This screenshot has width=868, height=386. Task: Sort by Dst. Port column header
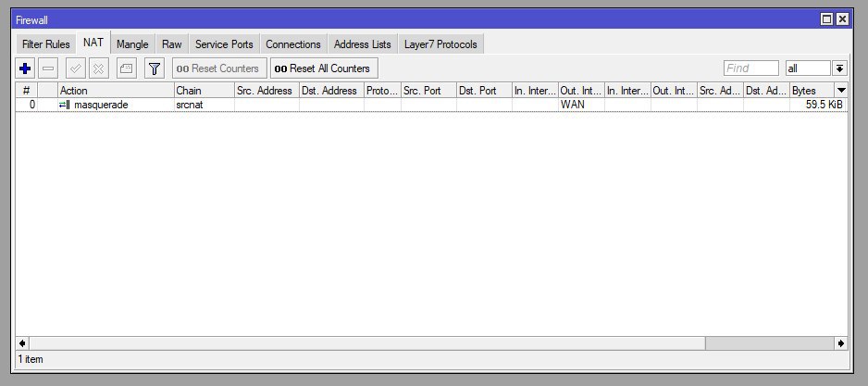pos(484,91)
